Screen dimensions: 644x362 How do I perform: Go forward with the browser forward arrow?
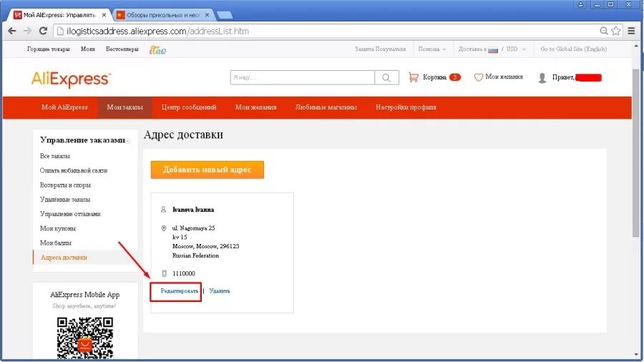[27, 31]
